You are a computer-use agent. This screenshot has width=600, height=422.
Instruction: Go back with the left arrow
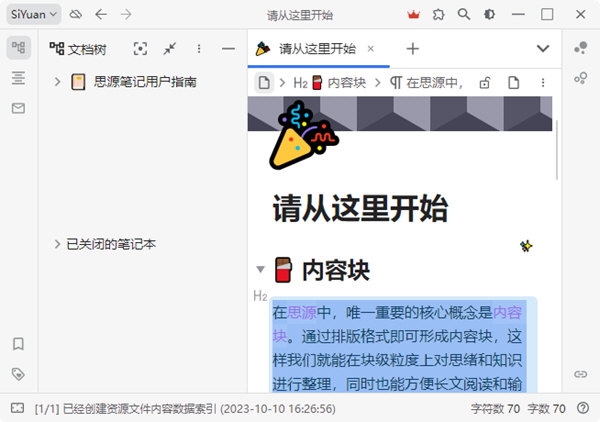101,15
